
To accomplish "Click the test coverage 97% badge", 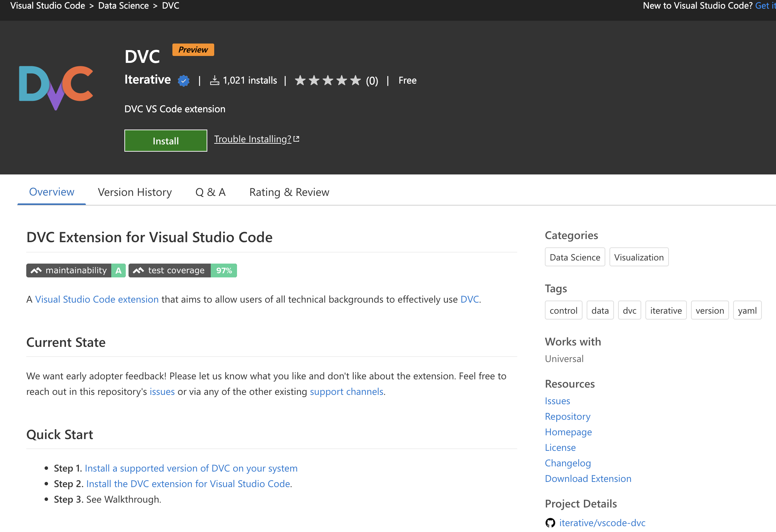I will pos(182,270).
